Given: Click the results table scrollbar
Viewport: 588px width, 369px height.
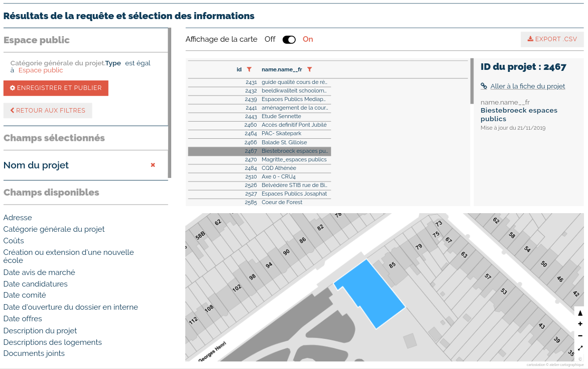Looking at the screenshot, I should [472, 81].
